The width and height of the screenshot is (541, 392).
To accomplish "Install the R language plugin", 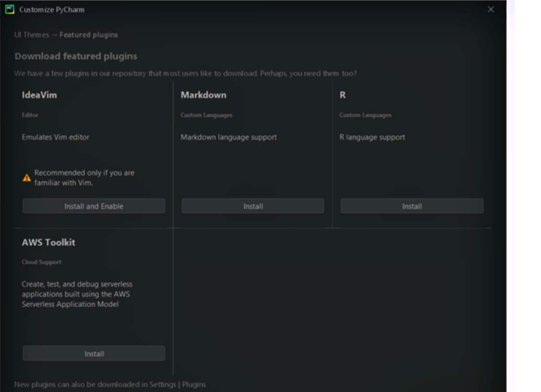I will click(412, 206).
